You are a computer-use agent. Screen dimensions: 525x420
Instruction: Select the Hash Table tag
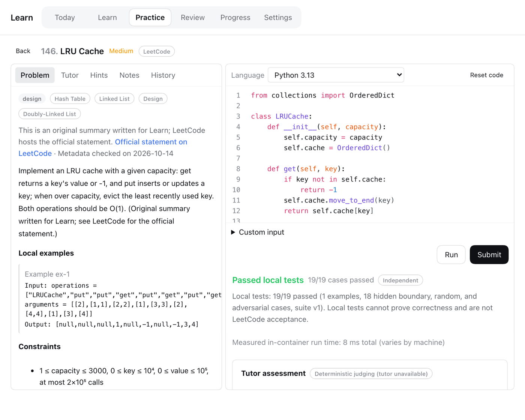pyautogui.click(x=70, y=99)
